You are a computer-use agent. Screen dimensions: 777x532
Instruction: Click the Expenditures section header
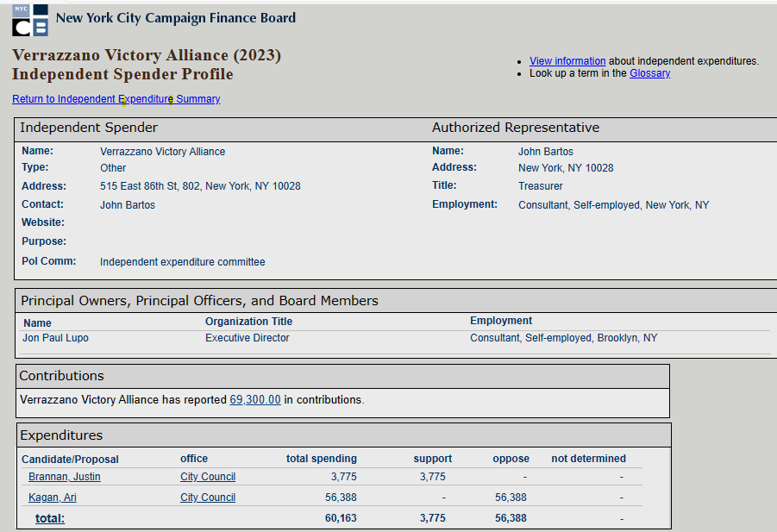61,435
